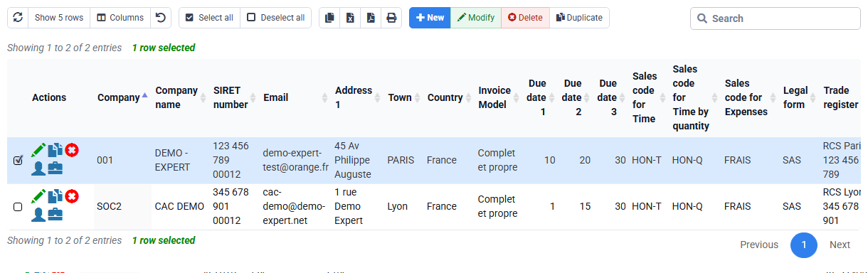Viewport: 868px width, 273px height.
Task: Click the refresh table icon
Action: pos(18,18)
